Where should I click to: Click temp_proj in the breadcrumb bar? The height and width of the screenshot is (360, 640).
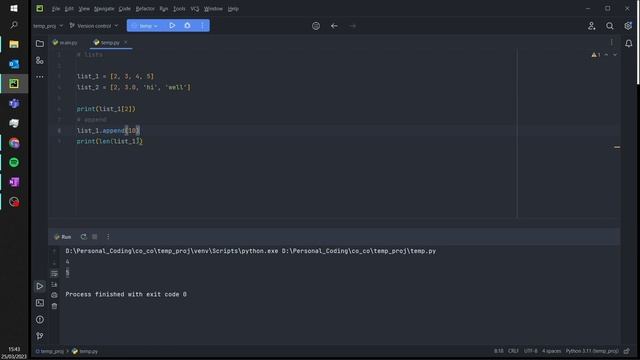(x=50, y=351)
